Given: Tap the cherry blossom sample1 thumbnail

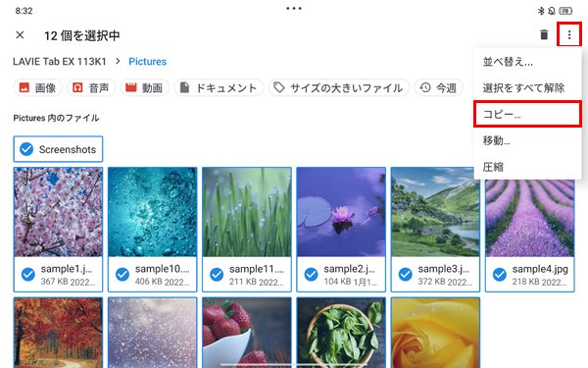Looking at the screenshot, I should pos(58,212).
